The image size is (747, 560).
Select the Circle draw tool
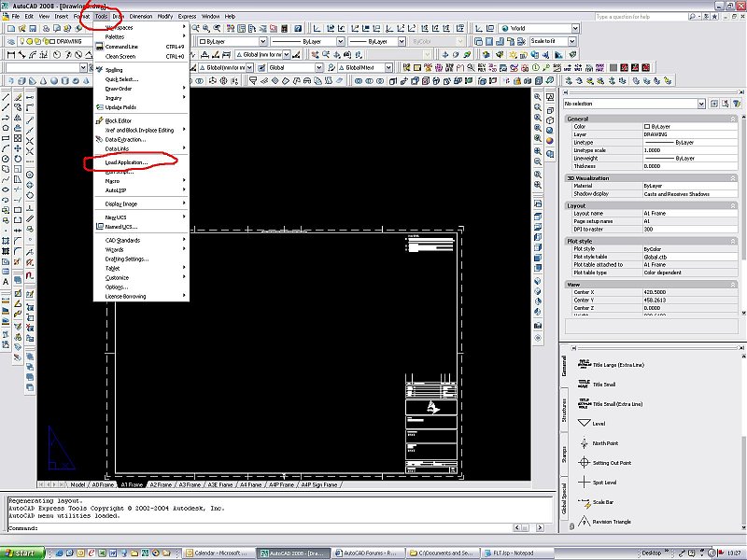point(6,159)
